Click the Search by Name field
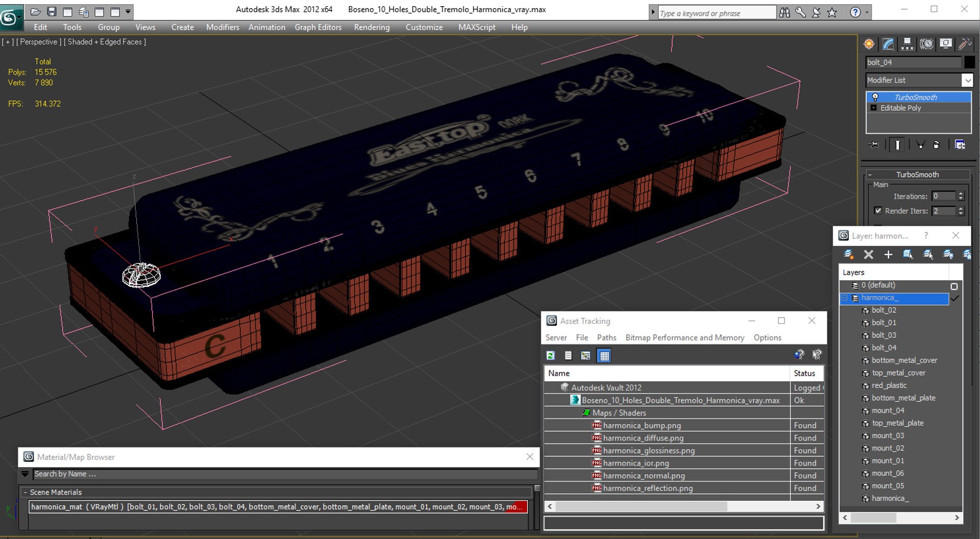The image size is (980, 539). (x=285, y=474)
